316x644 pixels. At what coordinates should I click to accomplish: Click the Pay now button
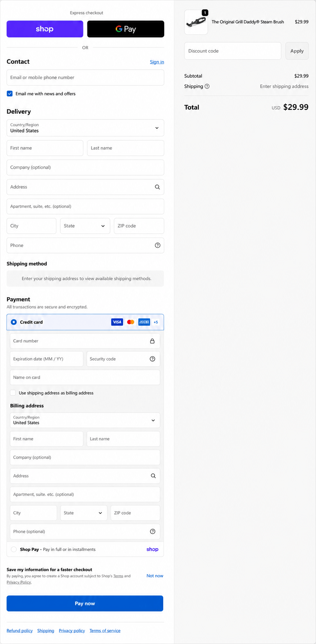[x=85, y=603]
